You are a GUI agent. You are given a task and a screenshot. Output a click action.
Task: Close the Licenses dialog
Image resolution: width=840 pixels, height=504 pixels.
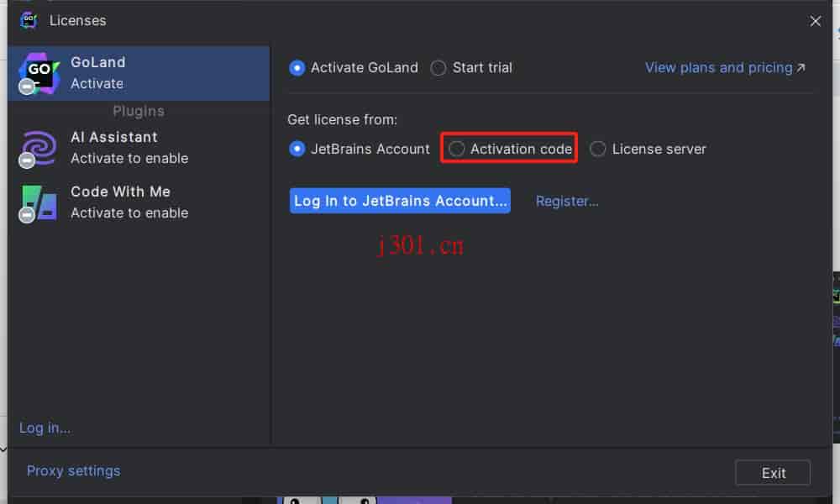[815, 21]
